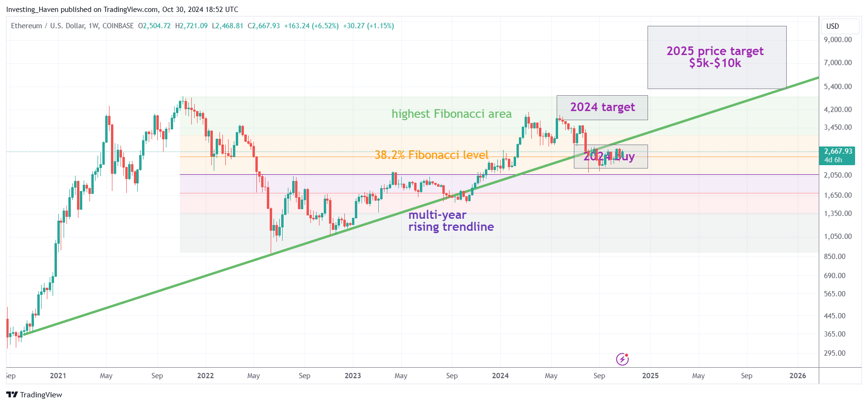Click the 365.00 price axis label
The image size is (868, 405).
(835, 334)
